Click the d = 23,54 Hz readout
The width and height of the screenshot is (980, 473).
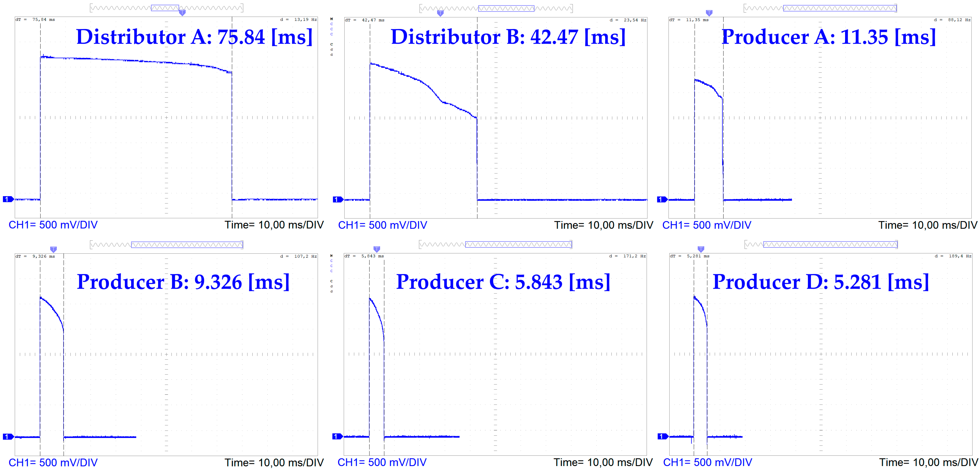point(628,20)
